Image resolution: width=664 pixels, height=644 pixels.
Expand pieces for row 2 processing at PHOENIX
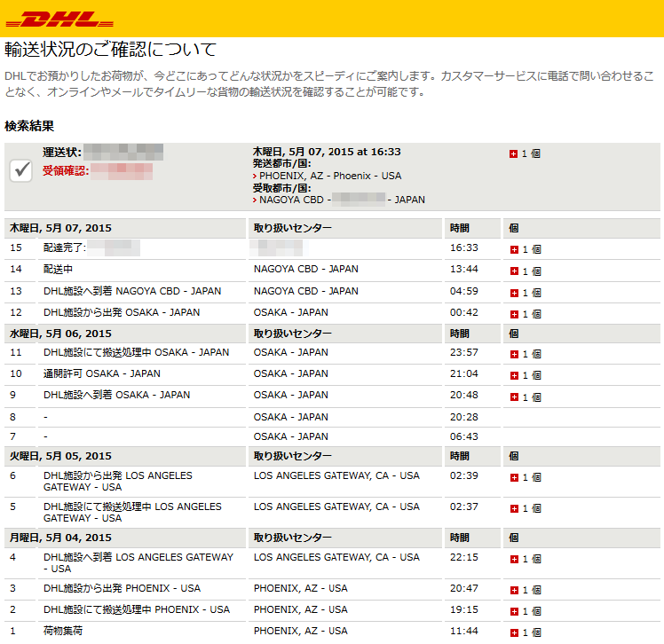coord(514,611)
